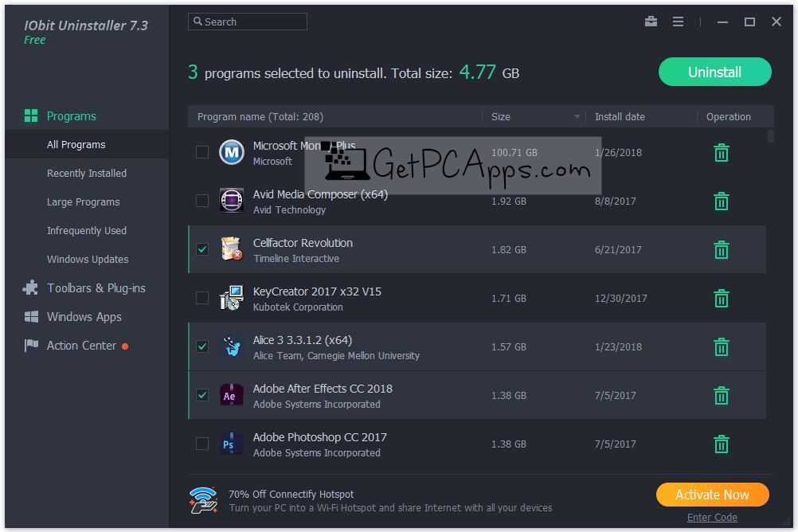Click trash icon for Cellfactor Revolution
The width and height of the screenshot is (798, 532).
click(x=722, y=249)
